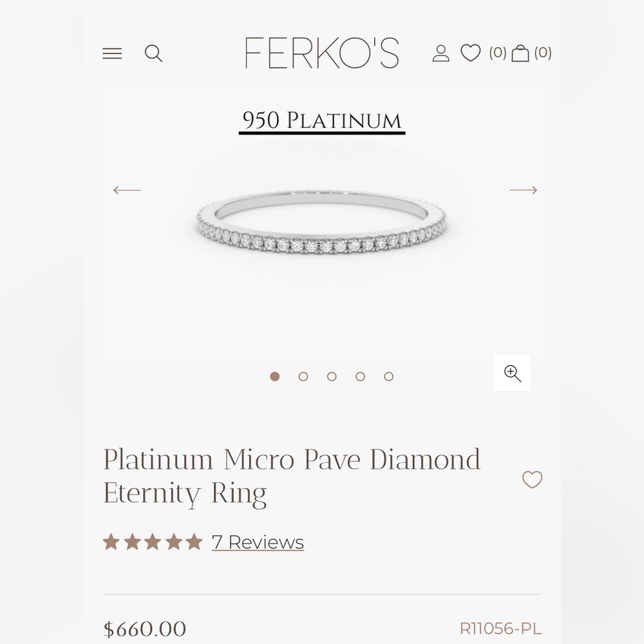Click the five-star rating stars

[152, 542]
